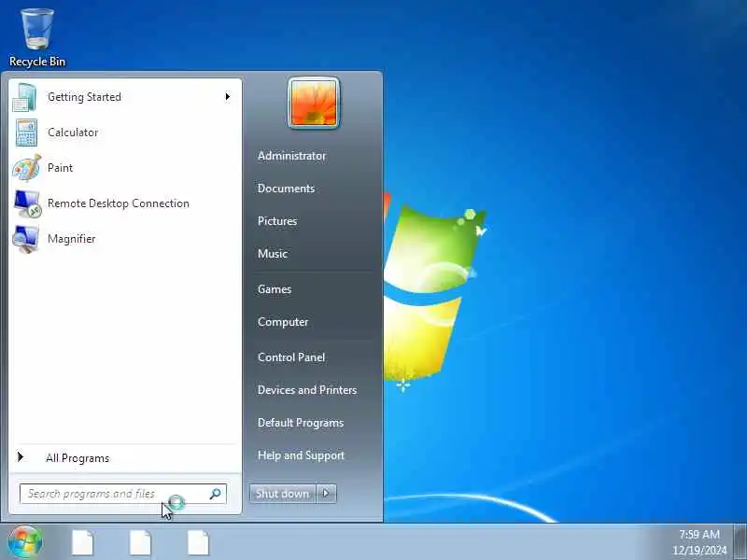The image size is (747, 560).
Task: Click the 12/19/2024 date in the tray
Action: tap(699, 550)
